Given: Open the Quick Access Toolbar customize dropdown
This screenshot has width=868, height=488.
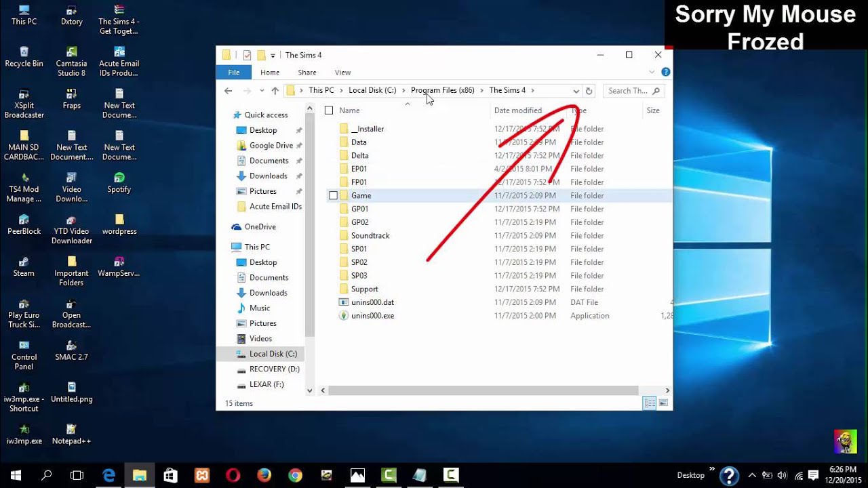Looking at the screenshot, I should pos(273,56).
